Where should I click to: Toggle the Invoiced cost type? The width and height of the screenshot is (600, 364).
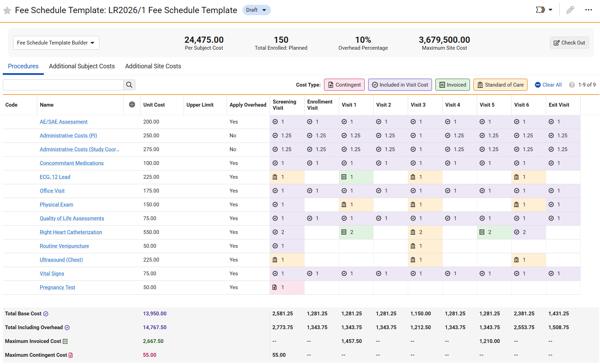(x=452, y=85)
